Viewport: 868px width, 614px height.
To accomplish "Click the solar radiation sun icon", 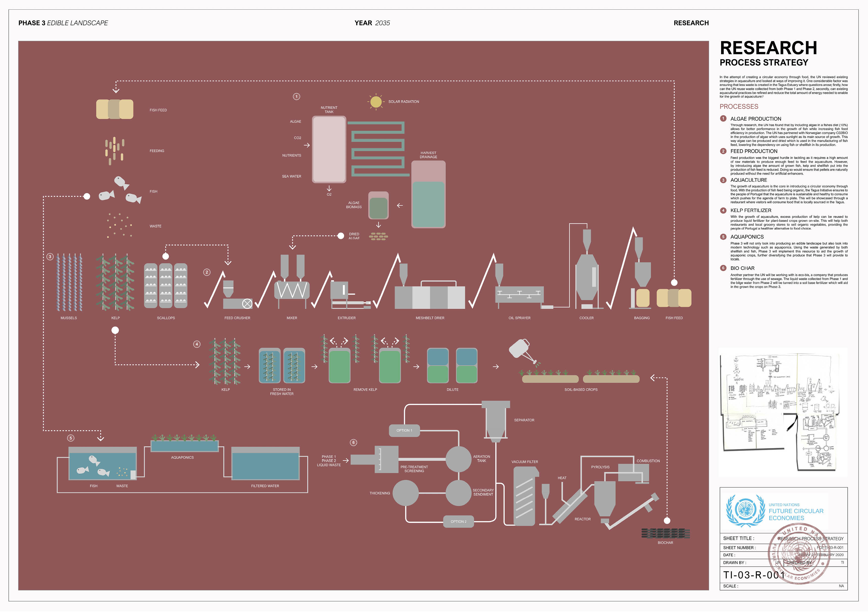I will [376, 102].
